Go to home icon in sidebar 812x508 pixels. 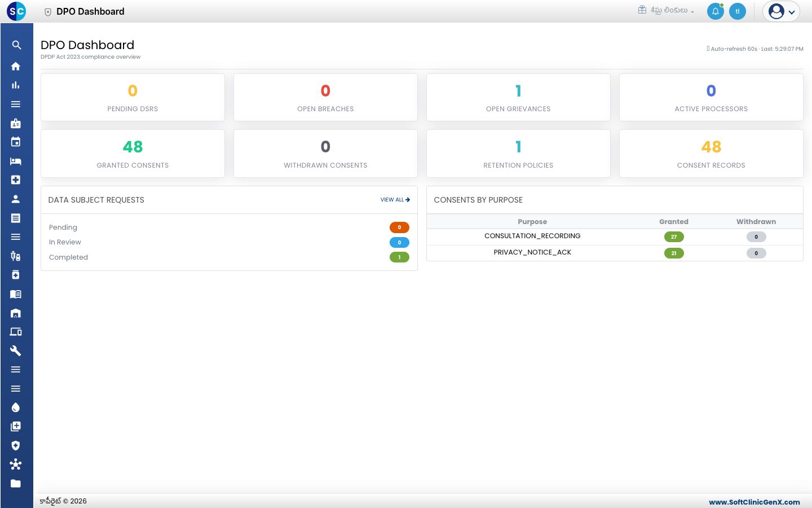16,66
